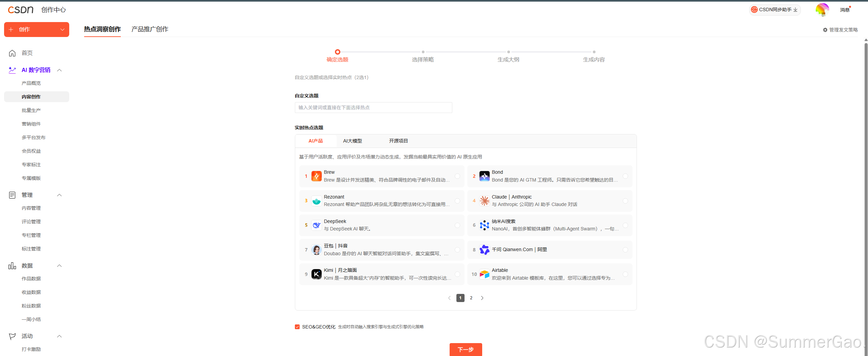Open 多平台发布 in sidebar
This screenshot has width=868, height=356.
tap(34, 137)
